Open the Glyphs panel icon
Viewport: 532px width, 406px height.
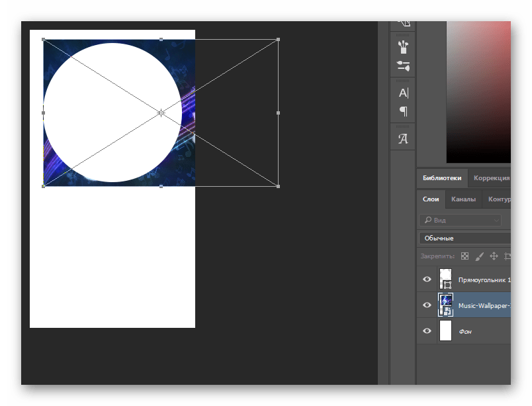click(403, 138)
